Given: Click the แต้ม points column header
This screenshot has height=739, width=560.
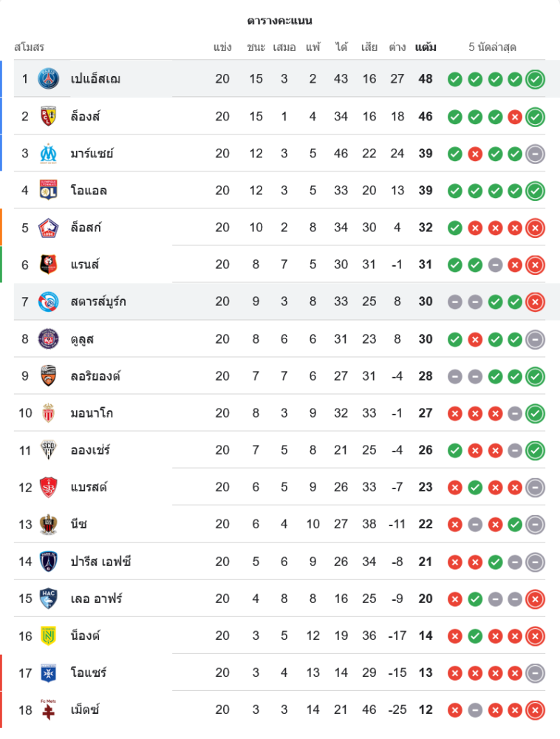Looking at the screenshot, I should [426, 47].
